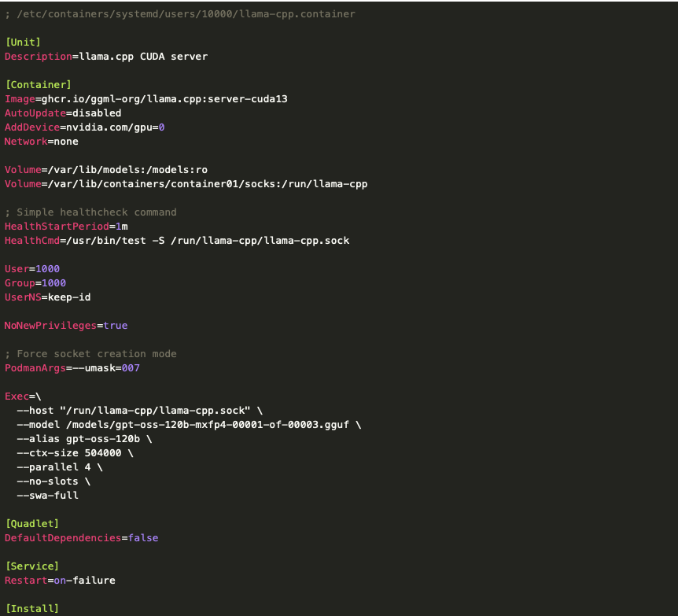Click the value 'false' after DefaultDependencies

point(143,538)
